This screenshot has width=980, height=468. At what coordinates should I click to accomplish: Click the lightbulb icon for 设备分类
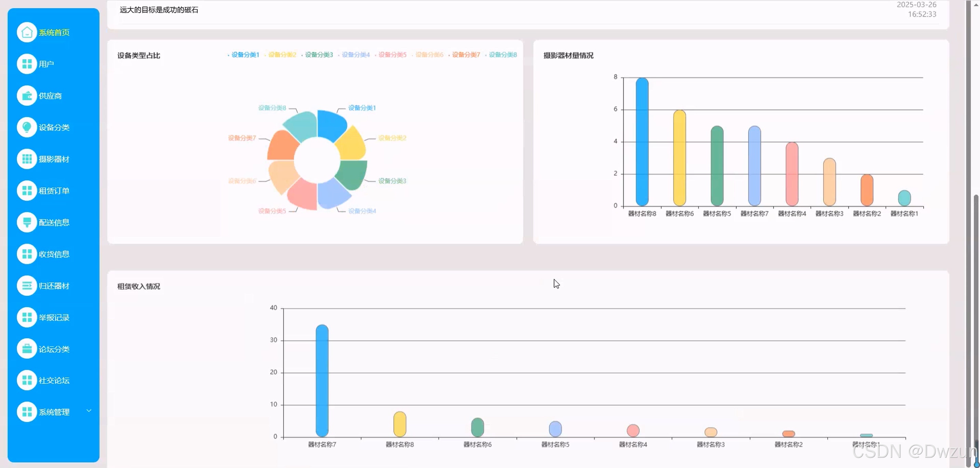pyautogui.click(x=27, y=127)
